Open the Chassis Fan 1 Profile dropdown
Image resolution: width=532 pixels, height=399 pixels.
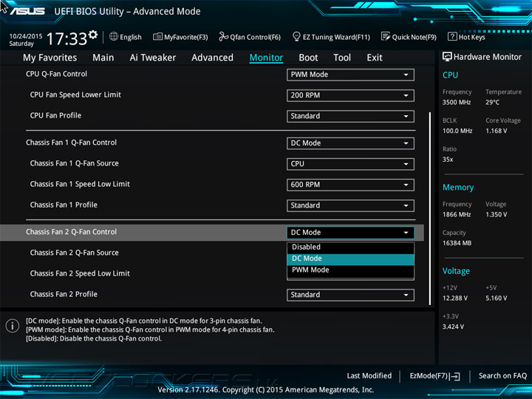tap(350, 205)
